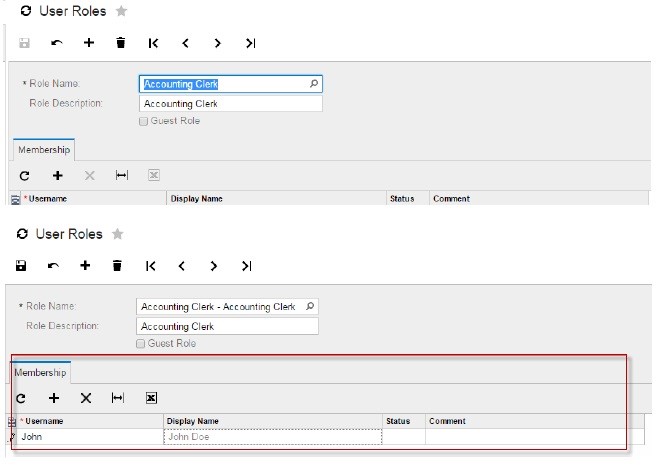Screen dimensions: 662x466
Task: Open lookup for 'Accounting Clerk - Accounting Clerk' field
Action: click(310, 307)
